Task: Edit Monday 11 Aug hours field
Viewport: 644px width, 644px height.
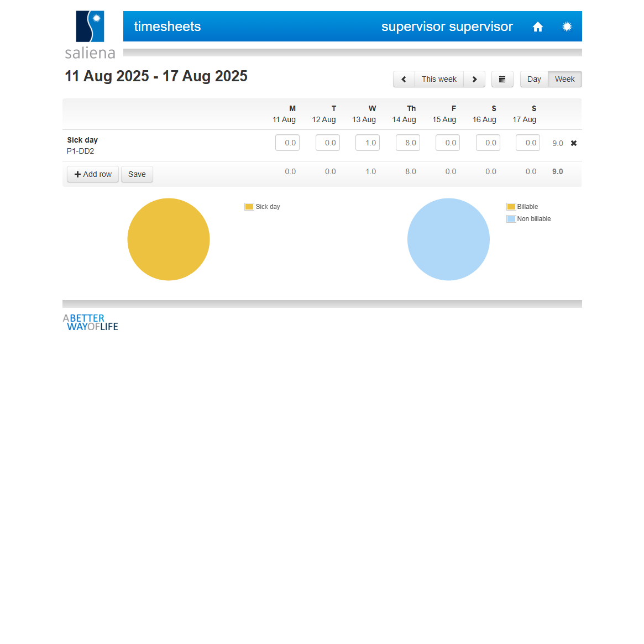Action: (287, 143)
